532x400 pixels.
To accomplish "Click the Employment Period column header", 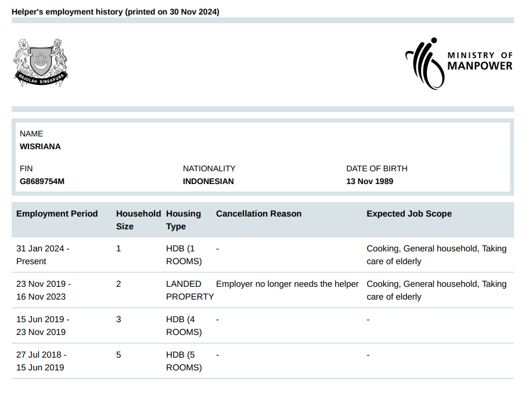I will pos(57,214).
